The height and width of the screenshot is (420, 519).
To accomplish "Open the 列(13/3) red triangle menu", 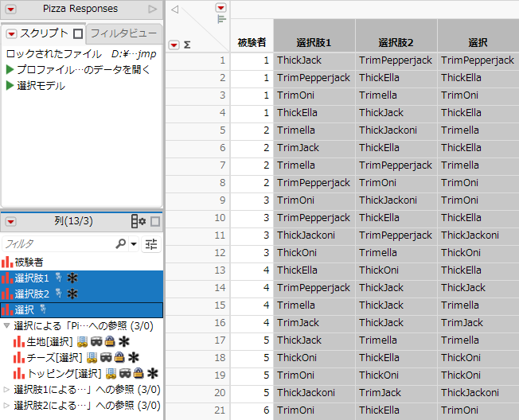I will (x=10, y=222).
